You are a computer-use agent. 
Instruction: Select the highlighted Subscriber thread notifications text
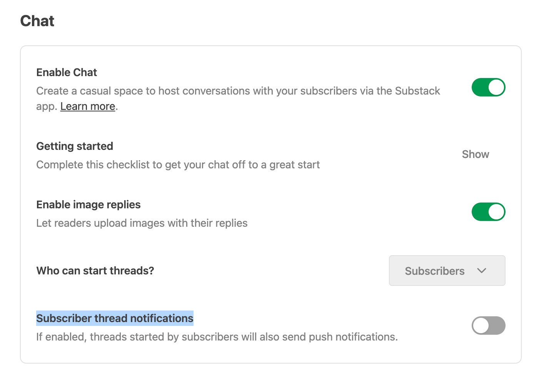point(114,318)
